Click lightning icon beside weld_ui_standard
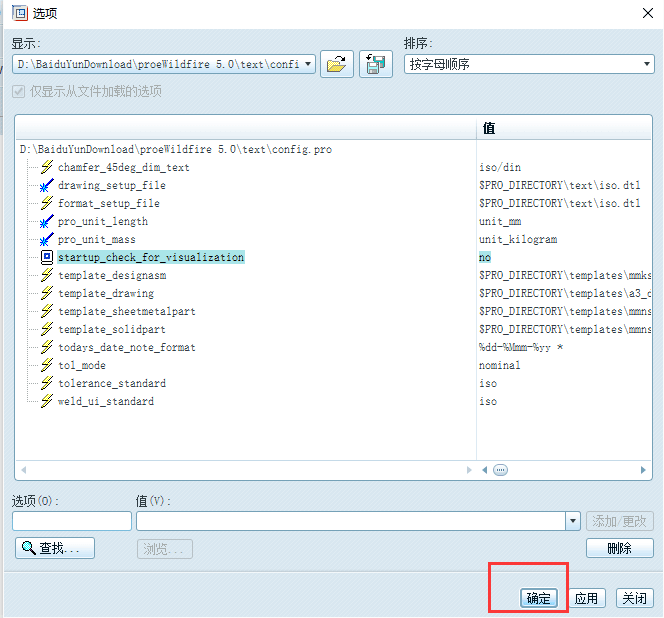This screenshot has height=618, width=664. pos(46,402)
